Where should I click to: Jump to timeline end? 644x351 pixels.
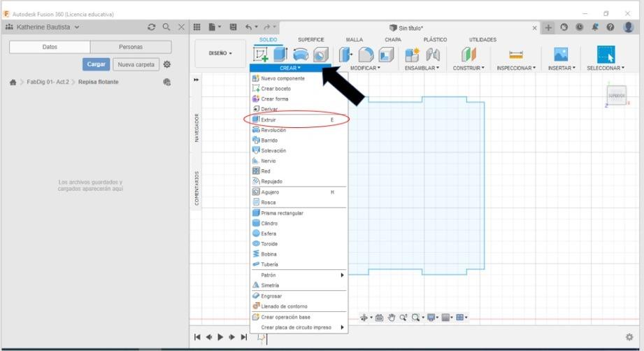244,337
